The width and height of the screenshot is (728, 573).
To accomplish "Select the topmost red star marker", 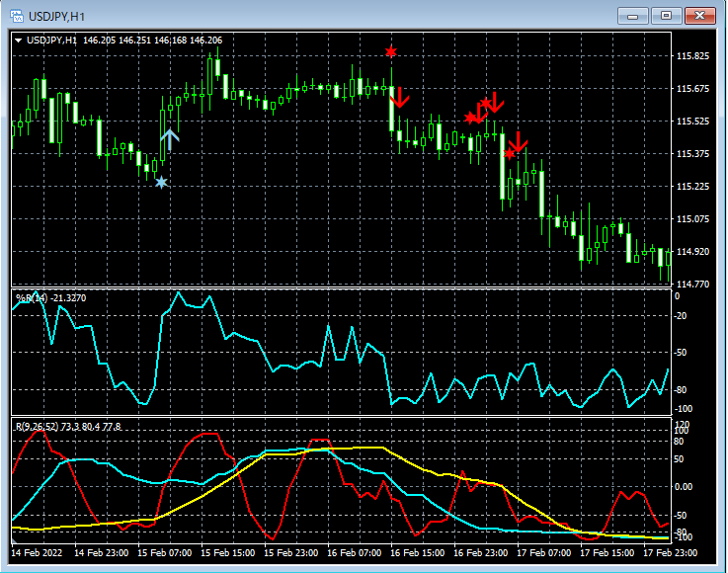I will 391,51.
